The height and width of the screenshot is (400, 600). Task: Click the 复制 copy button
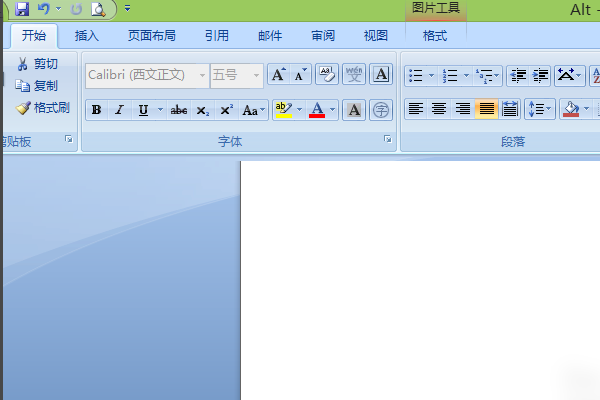click(37, 86)
